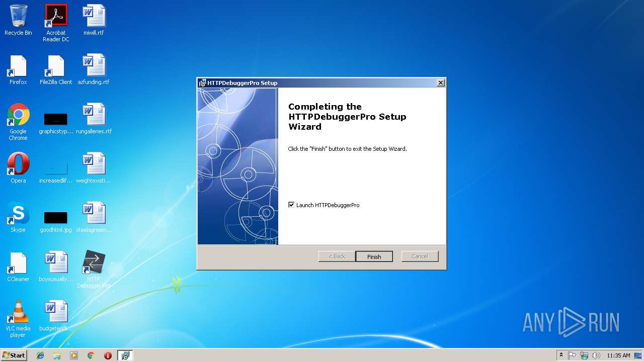Select azfunding.rtf document icon
This screenshot has height=362, width=644.
[94, 69]
